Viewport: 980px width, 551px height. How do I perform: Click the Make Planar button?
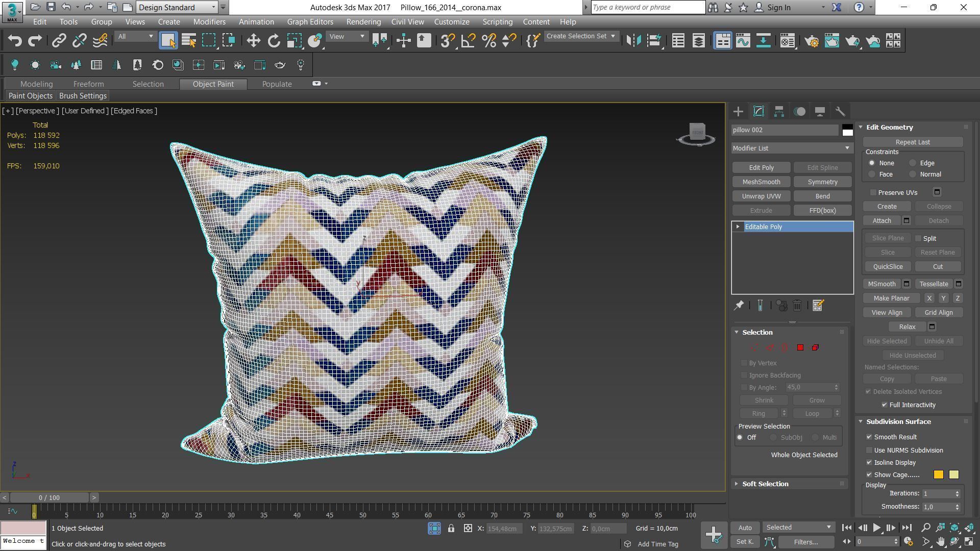coord(891,298)
